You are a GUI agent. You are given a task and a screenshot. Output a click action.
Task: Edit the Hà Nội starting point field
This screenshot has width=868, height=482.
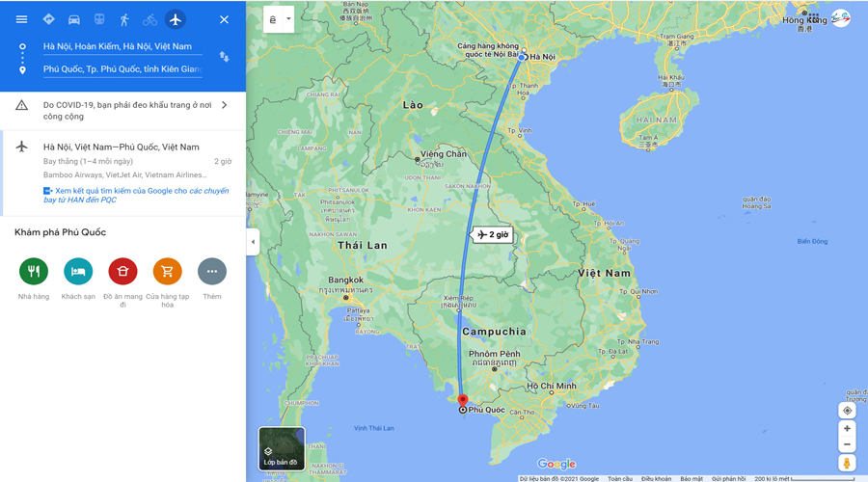(122, 46)
